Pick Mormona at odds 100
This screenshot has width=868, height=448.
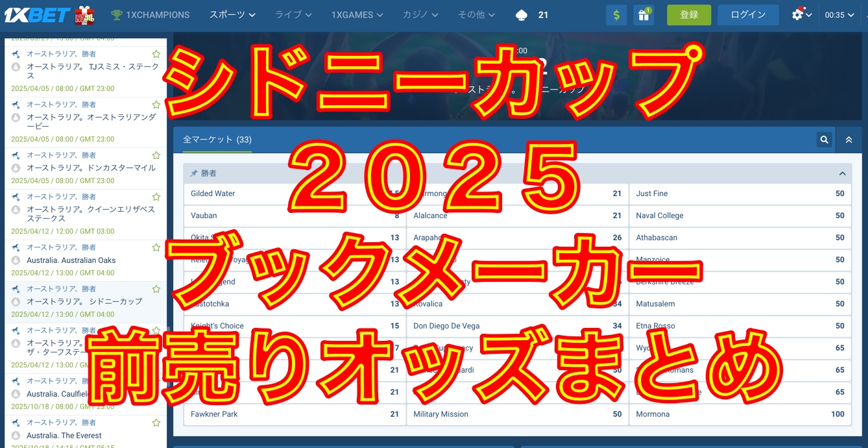tap(740, 414)
